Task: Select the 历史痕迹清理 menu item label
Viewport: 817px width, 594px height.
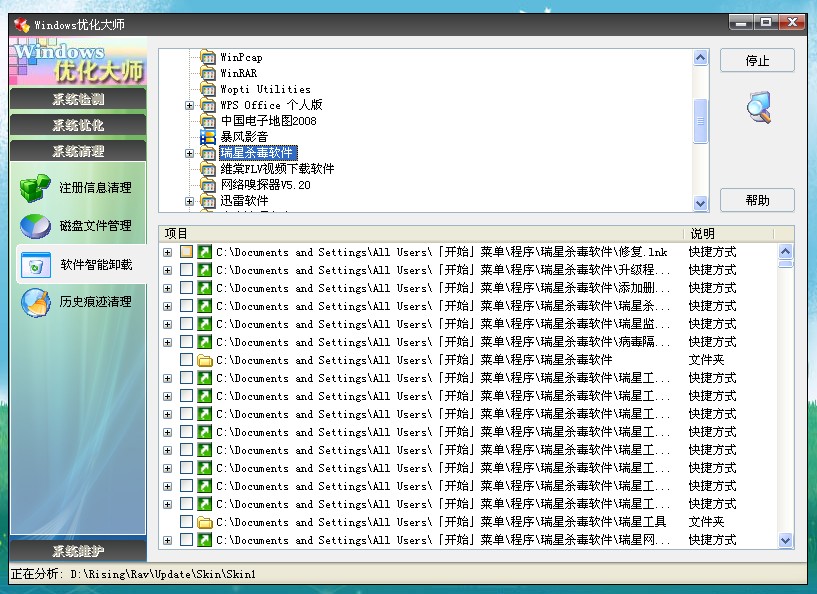Action: (x=95, y=302)
